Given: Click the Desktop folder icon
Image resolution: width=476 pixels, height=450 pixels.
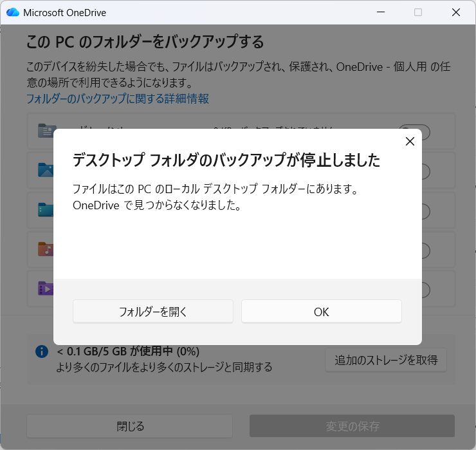Looking at the screenshot, I should pyautogui.click(x=47, y=209).
